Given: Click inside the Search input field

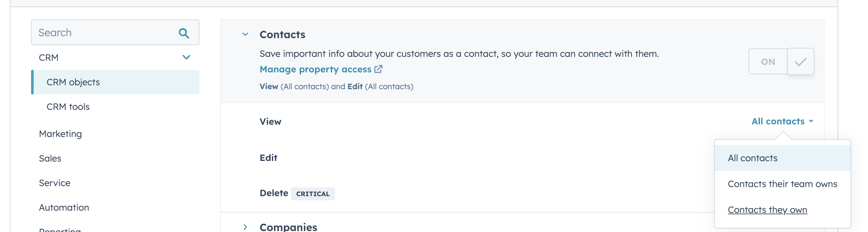Looking at the screenshot, I should pyautogui.click(x=101, y=32).
